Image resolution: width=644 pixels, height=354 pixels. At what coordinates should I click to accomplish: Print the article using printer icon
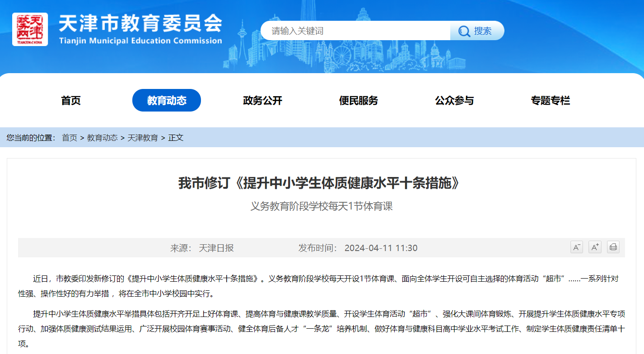pyautogui.click(x=613, y=247)
